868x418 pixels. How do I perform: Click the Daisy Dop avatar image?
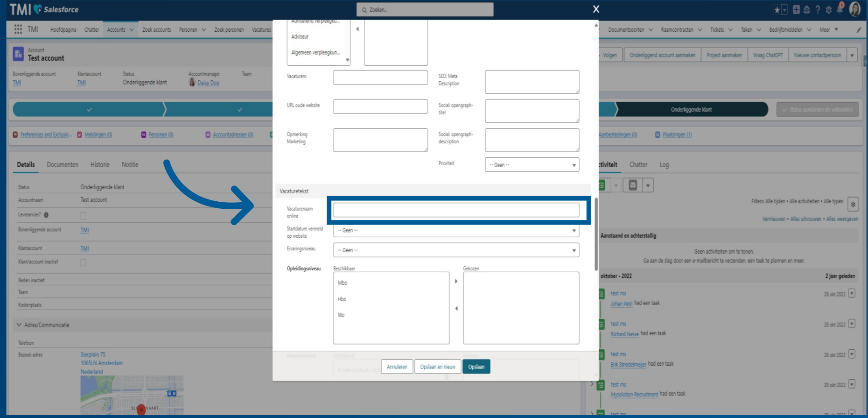tap(192, 82)
